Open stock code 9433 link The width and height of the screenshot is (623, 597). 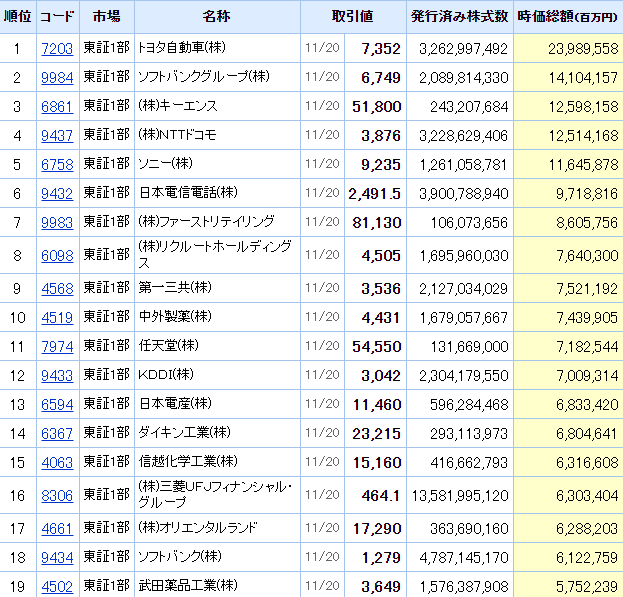[57, 375]
